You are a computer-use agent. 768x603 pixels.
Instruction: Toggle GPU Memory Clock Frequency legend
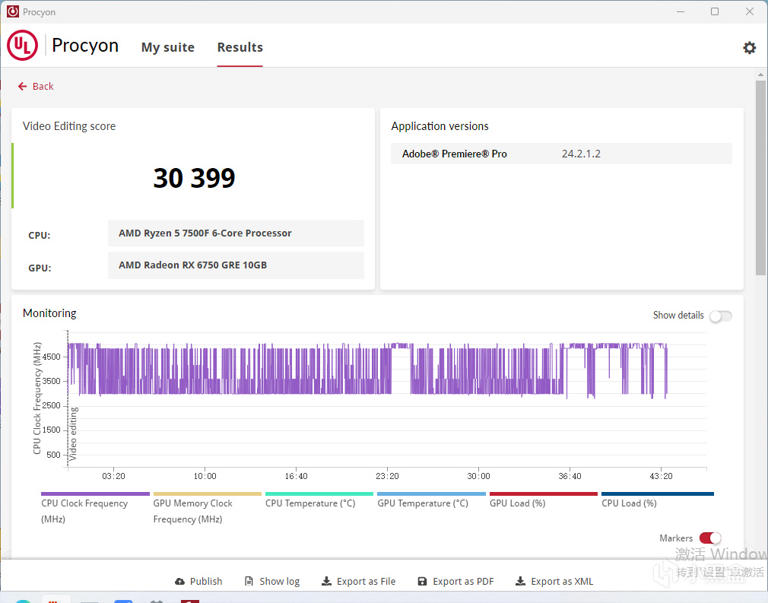(x=207, y=508)
